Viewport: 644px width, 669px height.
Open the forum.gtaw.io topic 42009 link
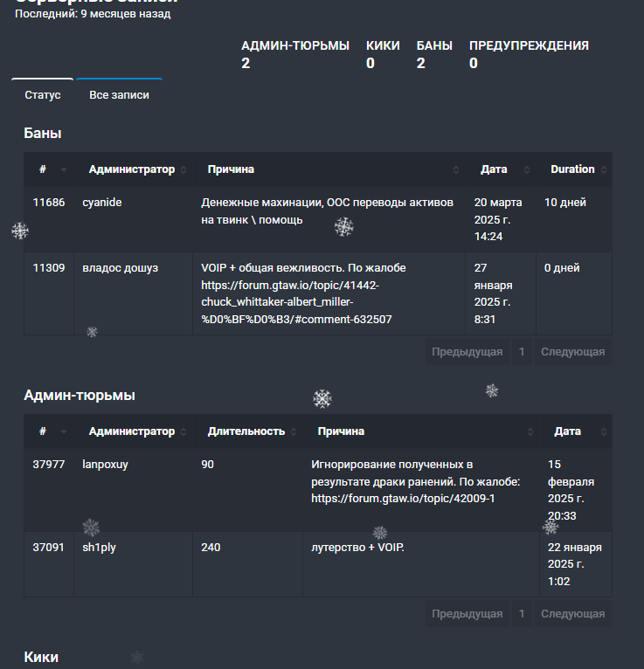coord(403,499)
